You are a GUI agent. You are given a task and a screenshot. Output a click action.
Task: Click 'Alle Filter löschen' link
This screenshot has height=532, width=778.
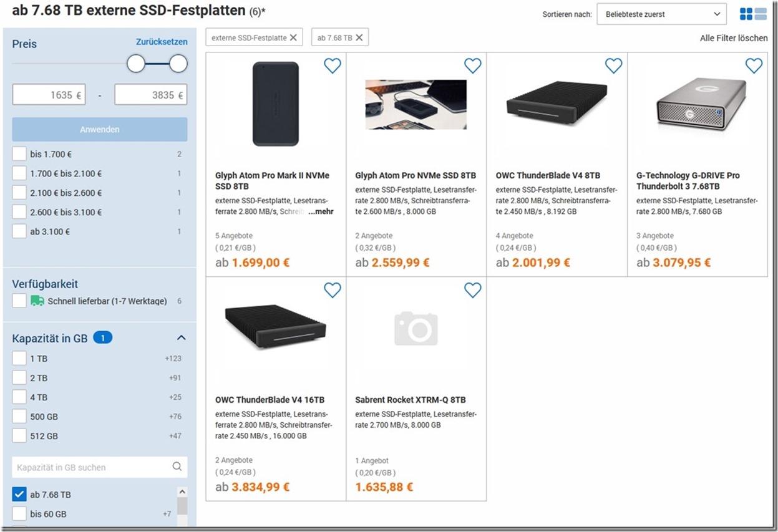(734, 38)
